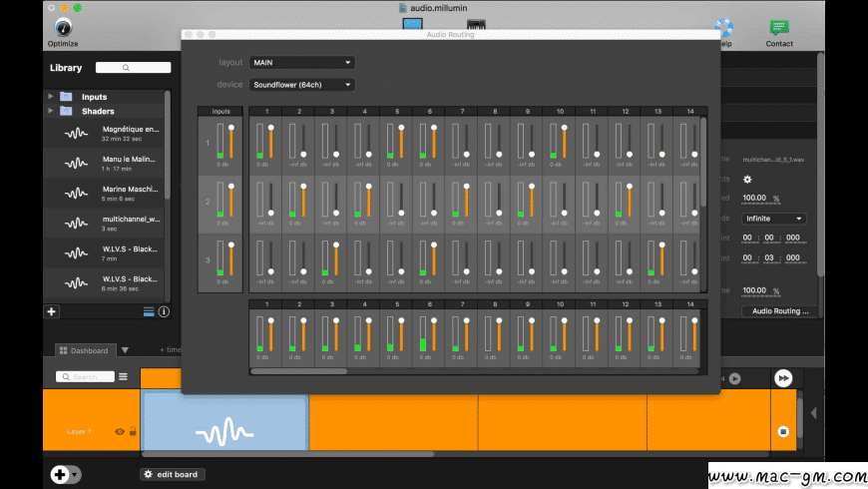Click the waveform icon of Marine Maschi file
The image size is (868, 489).
point(77,194)
